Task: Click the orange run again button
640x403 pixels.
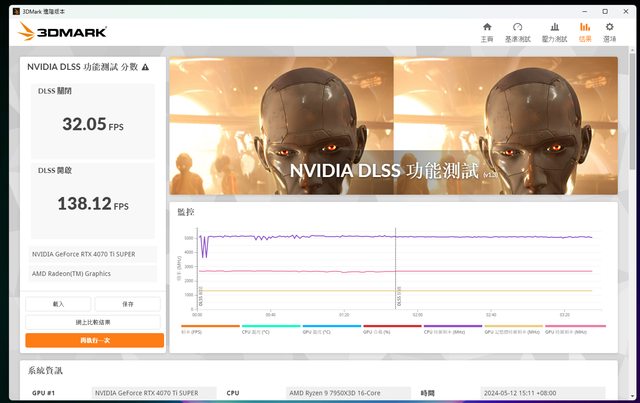Action: (94, 340)
